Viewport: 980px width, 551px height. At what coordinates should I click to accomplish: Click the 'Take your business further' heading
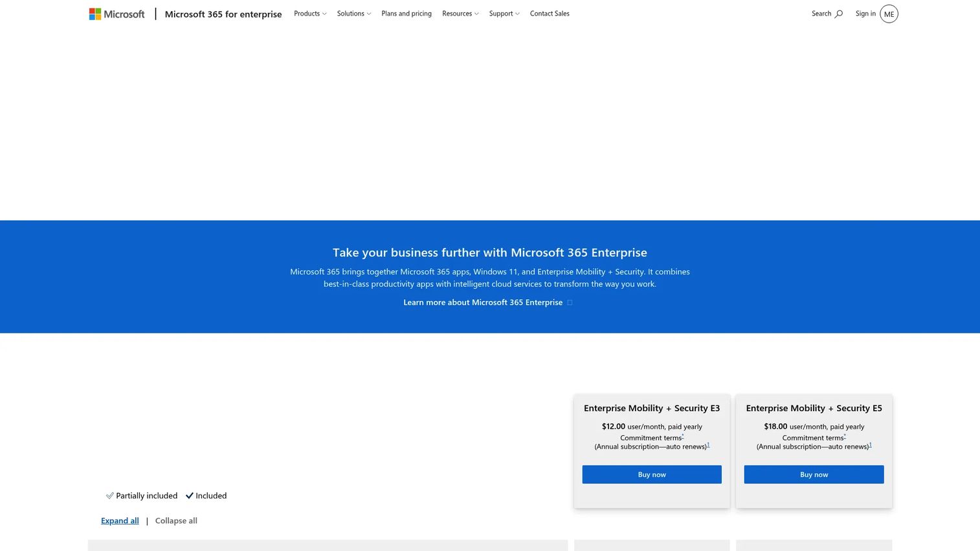click(490, 253)
